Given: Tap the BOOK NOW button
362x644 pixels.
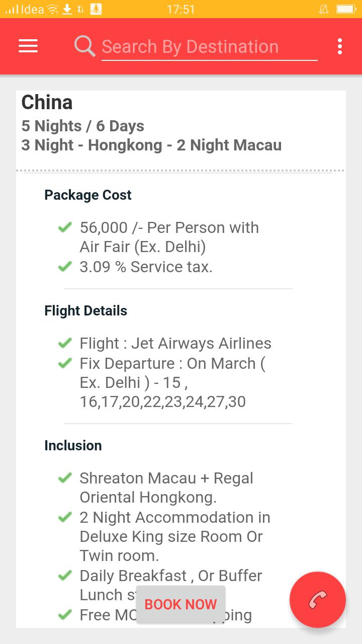Looking at the screenshot, I should tap(180, 604).
